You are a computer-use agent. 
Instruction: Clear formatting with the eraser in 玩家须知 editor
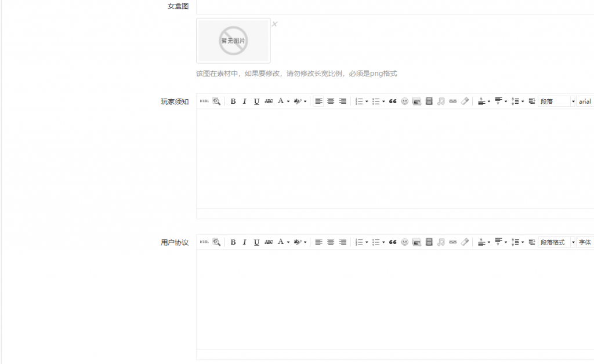465,101
